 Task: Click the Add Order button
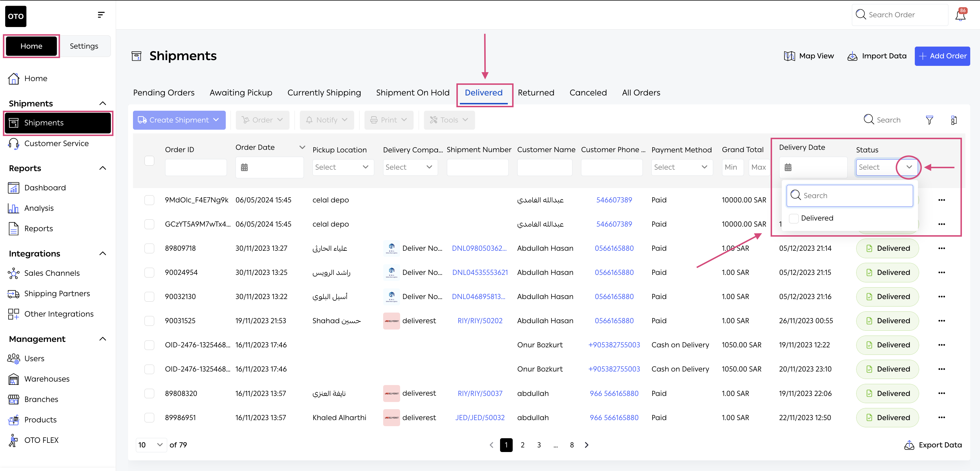point(942,56)
